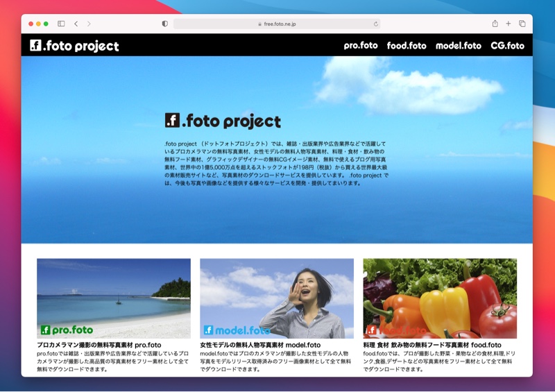Open the model.foto woman thumbnail
The height and width of the screenshot is (392, 555).
pos(277,298)
